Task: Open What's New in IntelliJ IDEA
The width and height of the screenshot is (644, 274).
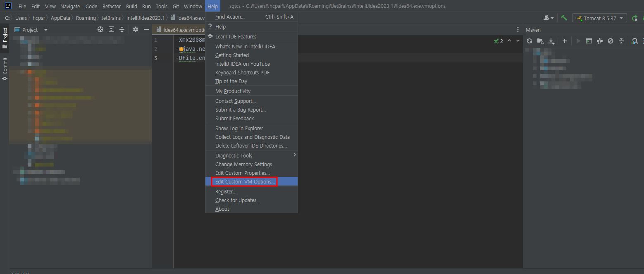Action: (251, 46)
